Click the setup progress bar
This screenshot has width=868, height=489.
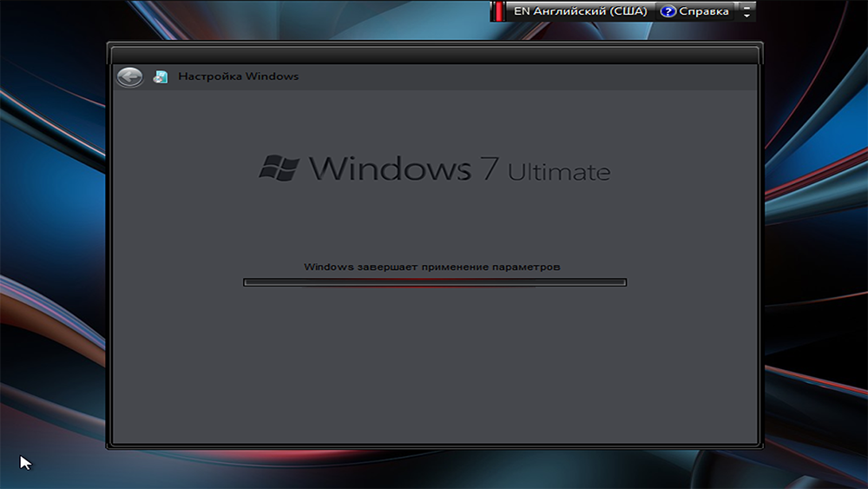[x=435, y=282]
